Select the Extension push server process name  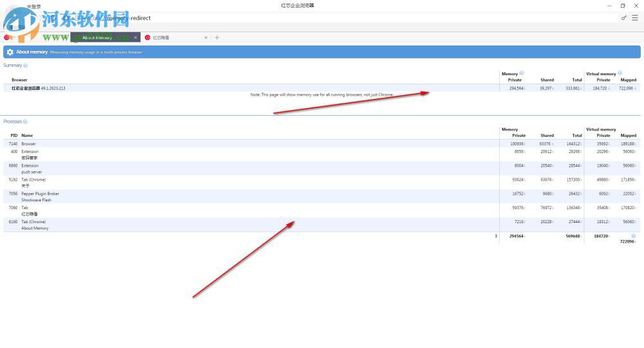tap(32, 169)
